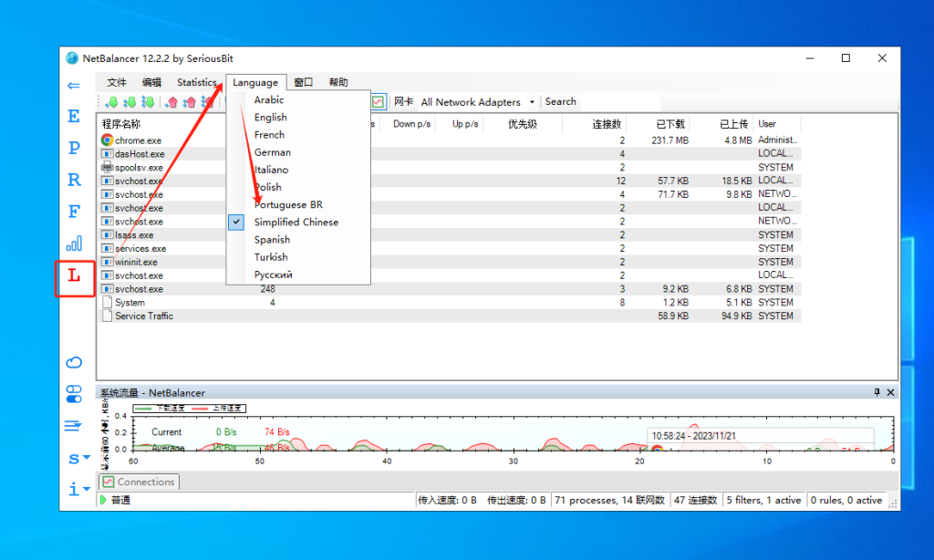Screen dimensions: 934x560
Task: Select the lsass.exe process row
Action: point(450,234)
